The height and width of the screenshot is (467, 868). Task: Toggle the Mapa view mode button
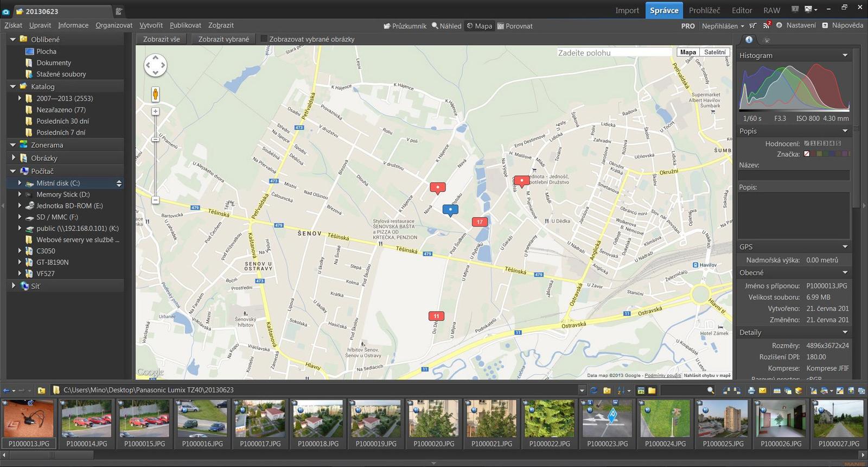click(x=480, y=26)
